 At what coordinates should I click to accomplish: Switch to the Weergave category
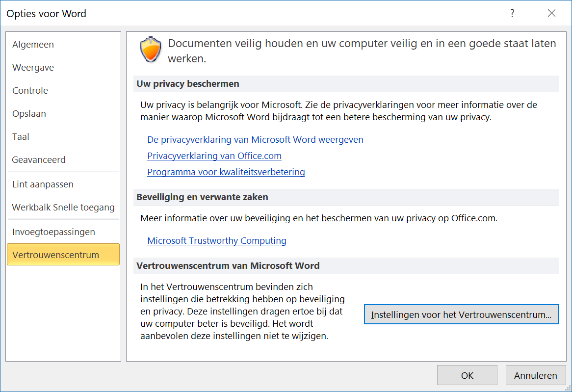click(33, 68)
